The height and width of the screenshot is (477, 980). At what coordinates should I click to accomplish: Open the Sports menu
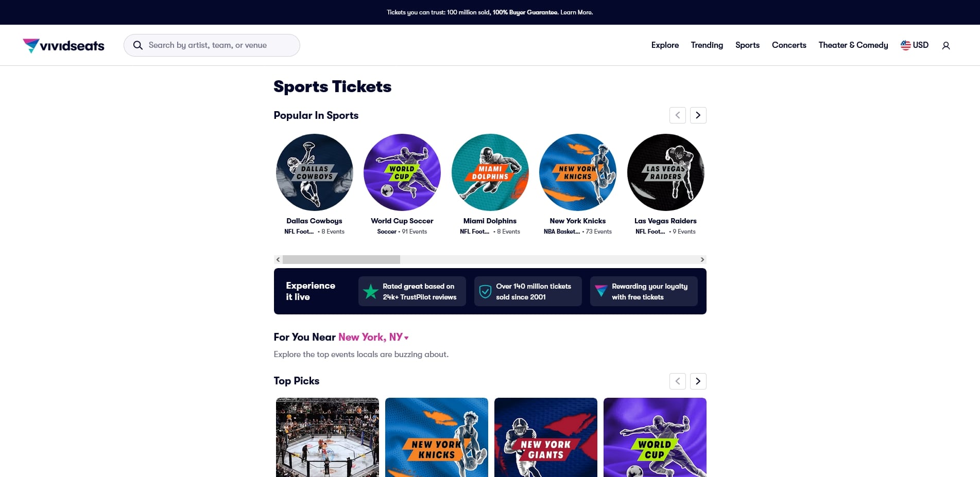tap(747, 45)
